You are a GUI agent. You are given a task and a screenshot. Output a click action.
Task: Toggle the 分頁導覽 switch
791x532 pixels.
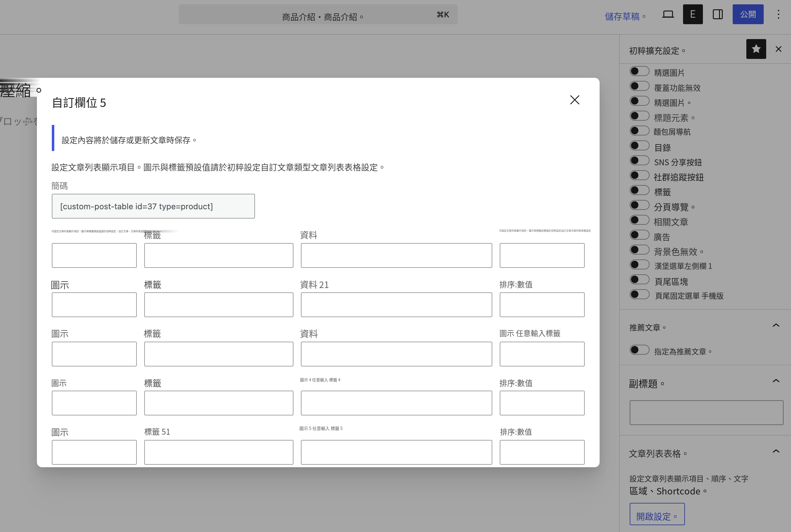(639, 205)
